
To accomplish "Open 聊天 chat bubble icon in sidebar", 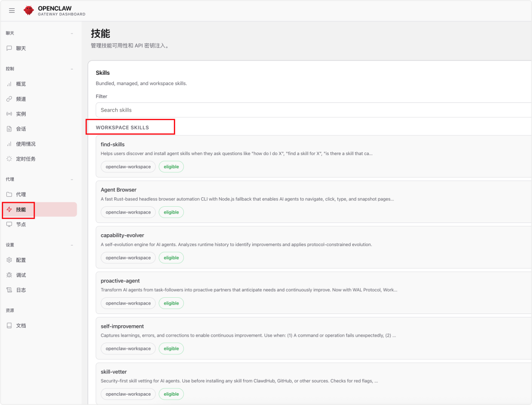I will (x=9, y=48).
